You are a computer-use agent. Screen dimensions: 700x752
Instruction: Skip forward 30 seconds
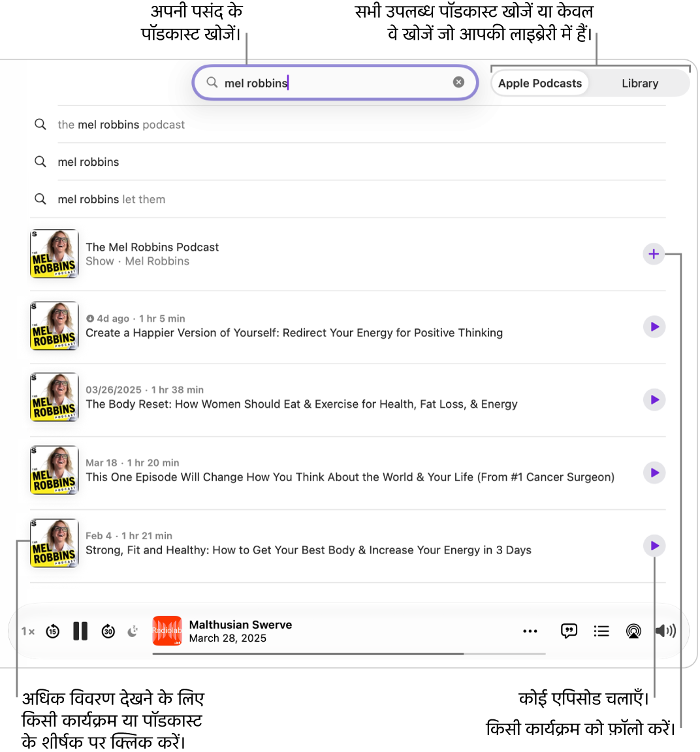108,631
